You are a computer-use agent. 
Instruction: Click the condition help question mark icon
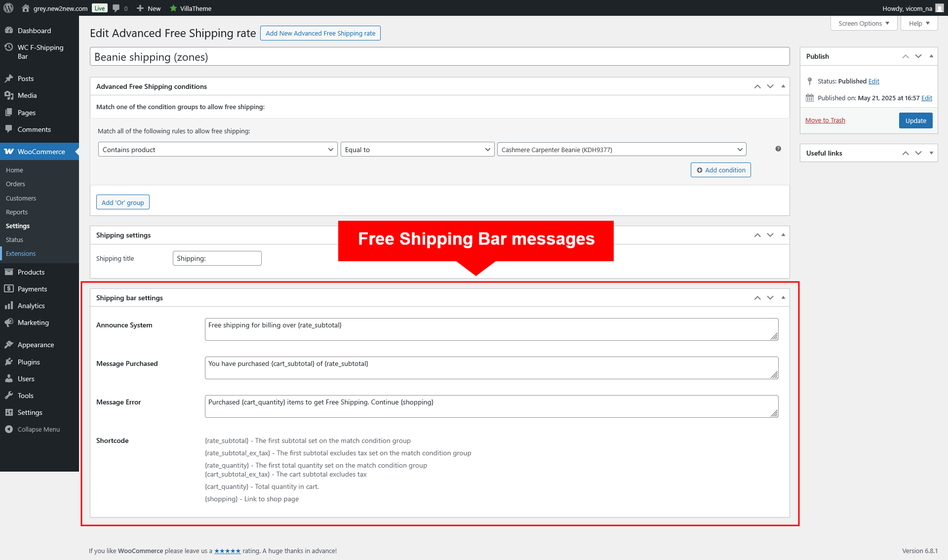[778, 149]
